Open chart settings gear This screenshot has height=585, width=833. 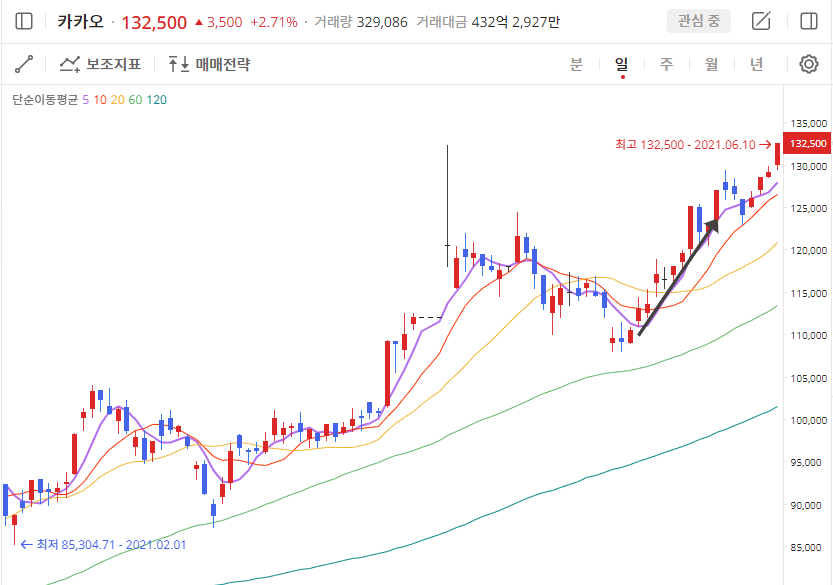[x=809, y=64]
